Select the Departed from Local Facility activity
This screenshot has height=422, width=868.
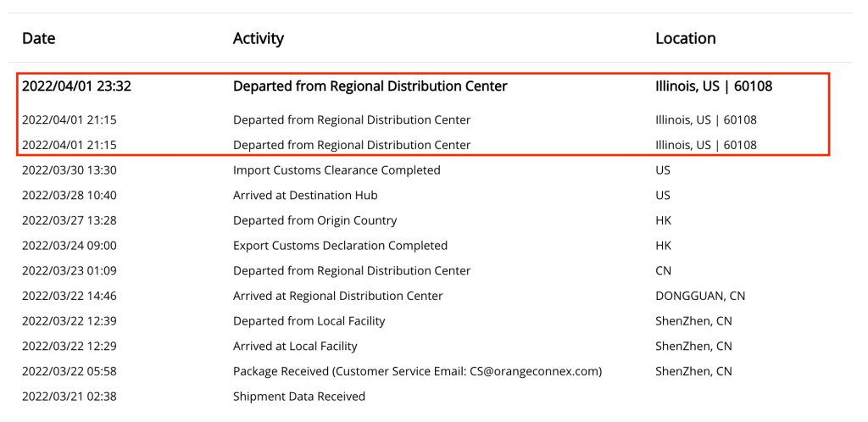309,321
